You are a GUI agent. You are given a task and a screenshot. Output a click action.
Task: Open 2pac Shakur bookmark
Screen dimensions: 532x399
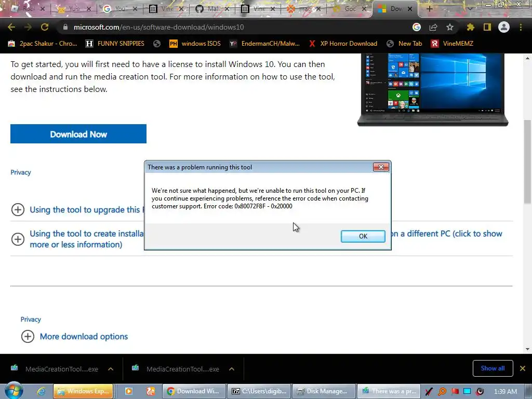[43, 44]
